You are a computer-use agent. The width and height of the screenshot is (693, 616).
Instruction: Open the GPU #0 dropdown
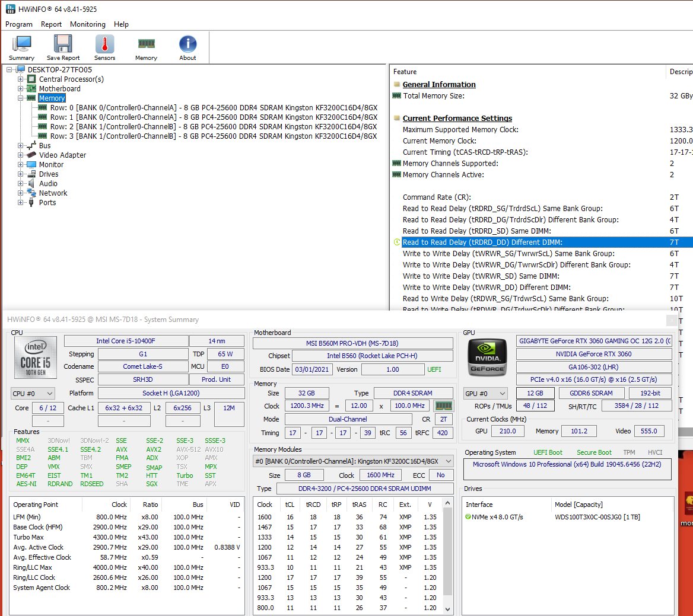(485, 394)
